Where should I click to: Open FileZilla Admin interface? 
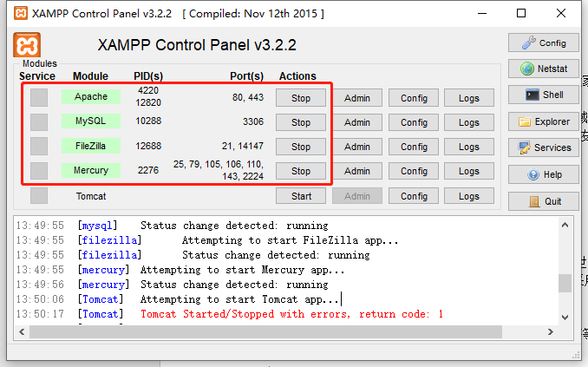357,147
